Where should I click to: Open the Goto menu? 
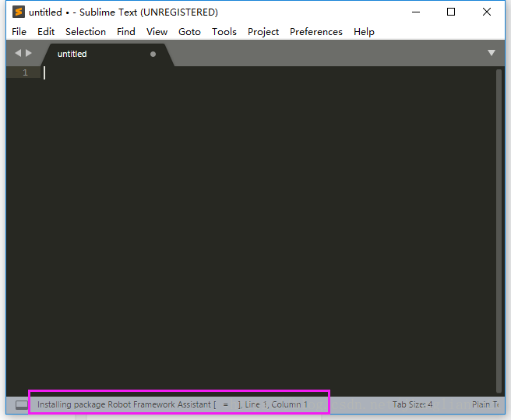(189, 32)
